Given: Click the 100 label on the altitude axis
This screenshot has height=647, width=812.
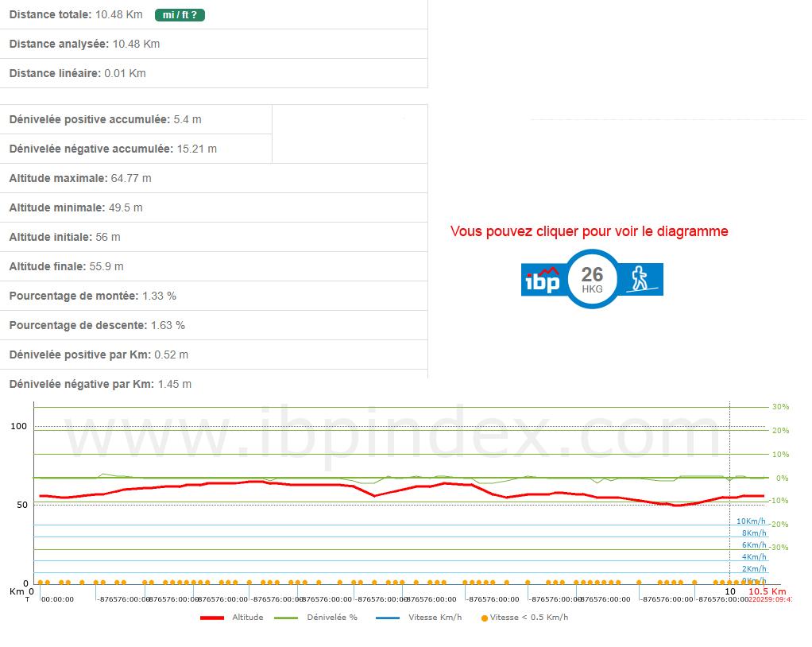Looking at the screenshot, I should (18, 427).
